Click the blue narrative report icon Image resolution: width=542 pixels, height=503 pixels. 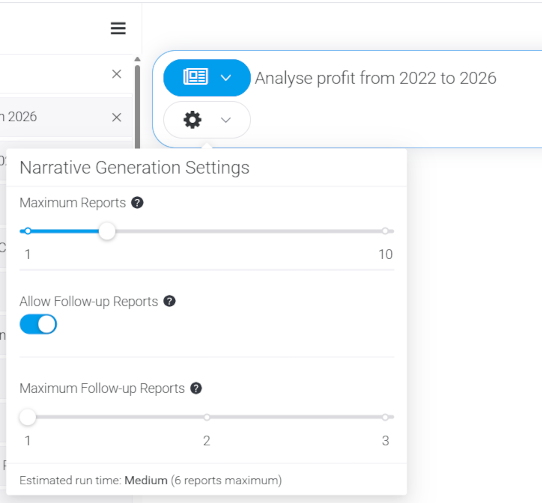click(x=195, y=77)
